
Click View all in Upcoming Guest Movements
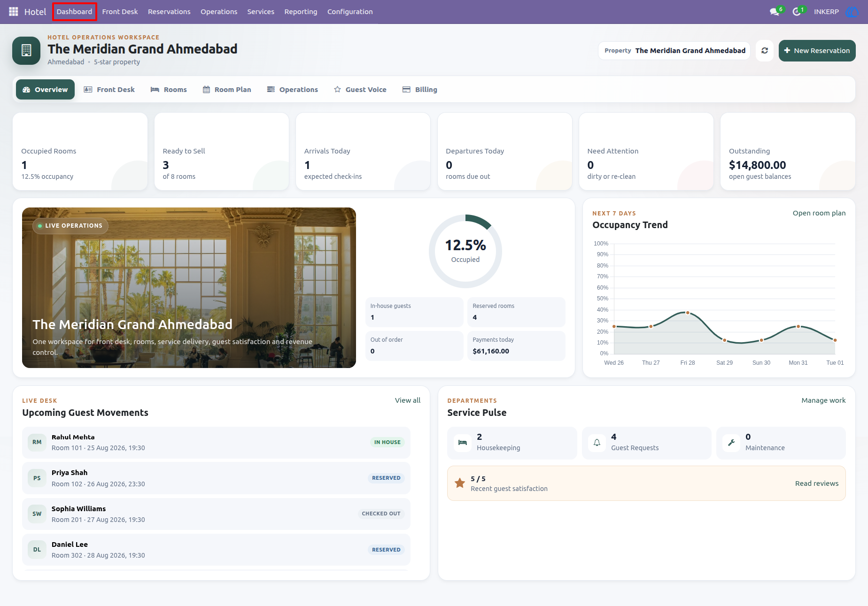pos(407,400)
